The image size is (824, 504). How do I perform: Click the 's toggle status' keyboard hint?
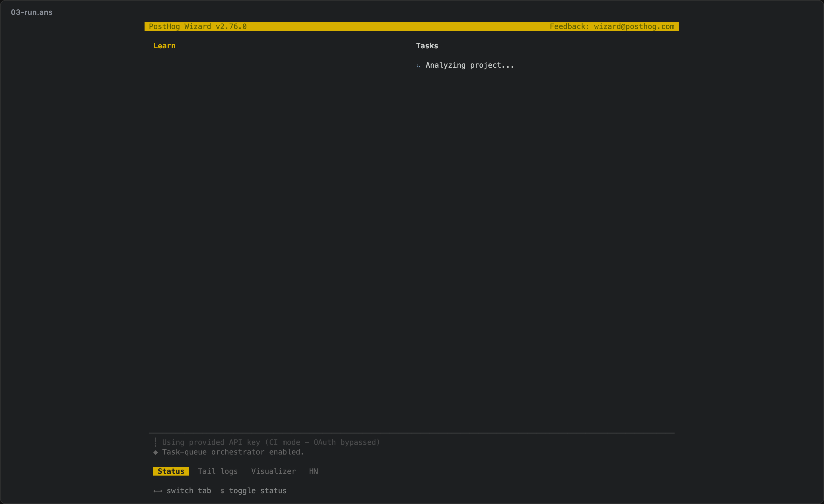pos(254,491)
